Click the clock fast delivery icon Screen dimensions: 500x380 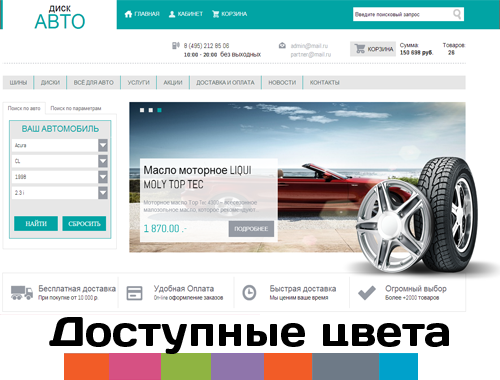coord(249,293)
